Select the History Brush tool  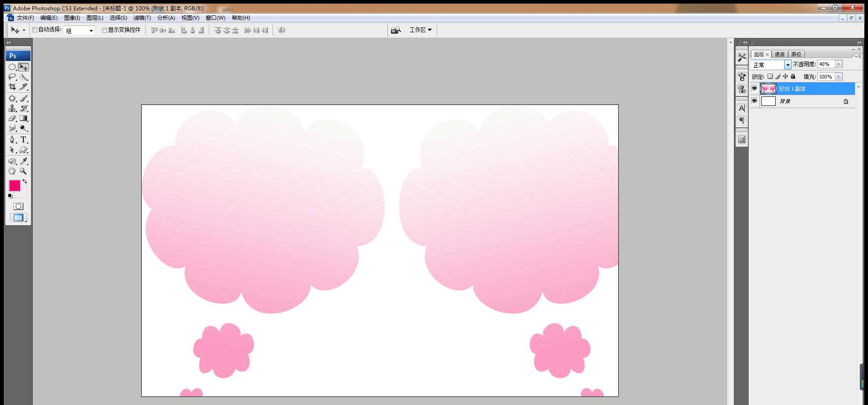point(24,108)
